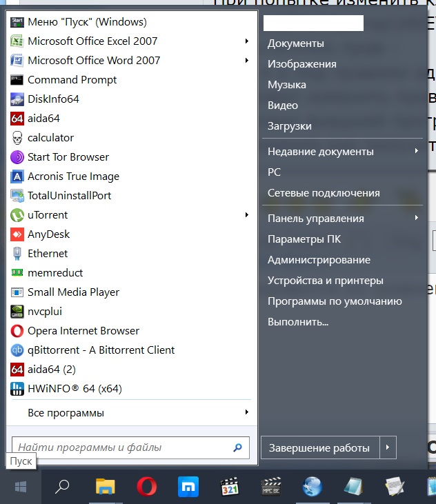436x504 pixels.
Task: Open Устройства и принтеры
Action: coord(326,281)
